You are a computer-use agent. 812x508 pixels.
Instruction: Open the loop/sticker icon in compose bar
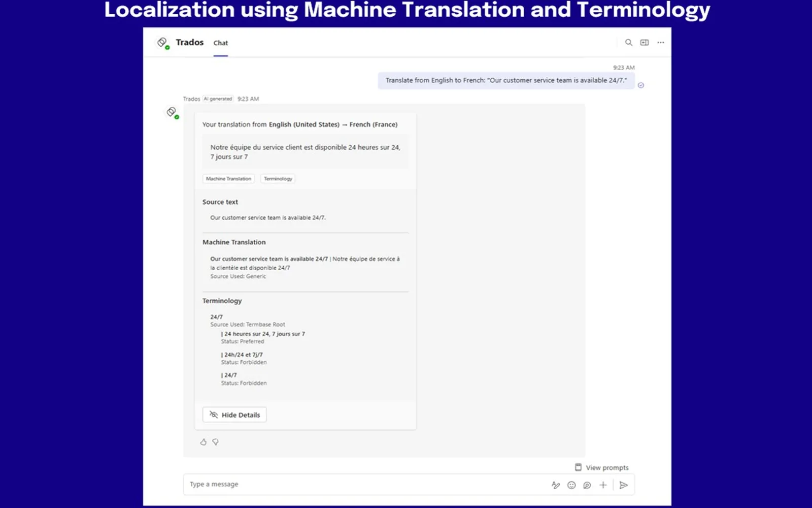[587, 485]
